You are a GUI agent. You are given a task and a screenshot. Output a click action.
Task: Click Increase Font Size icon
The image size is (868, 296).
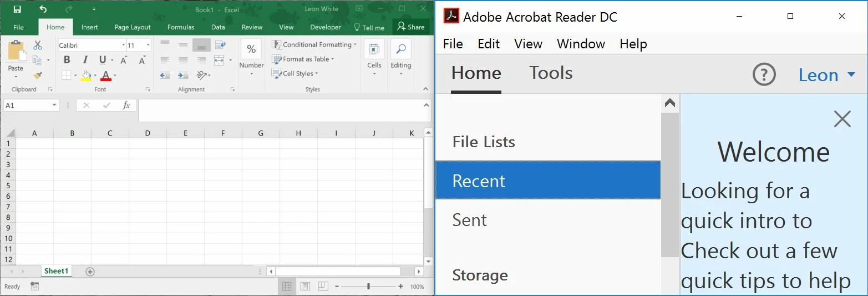tap(124, 60)
